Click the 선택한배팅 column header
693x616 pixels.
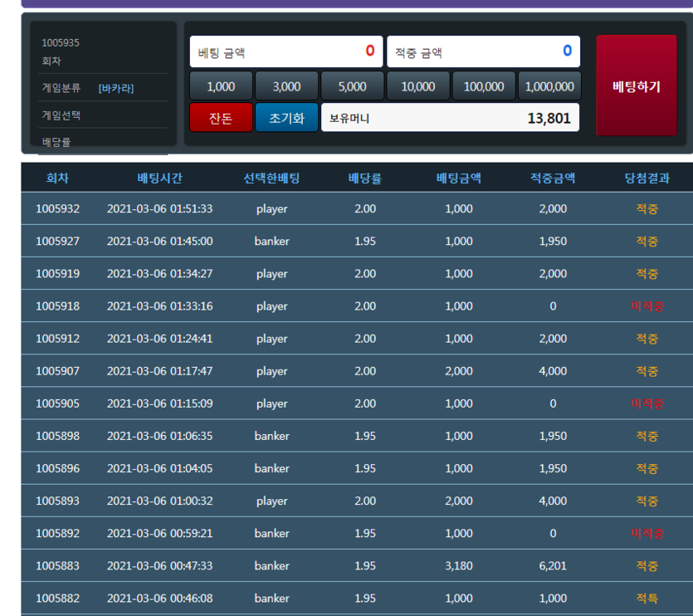(272, 178)
